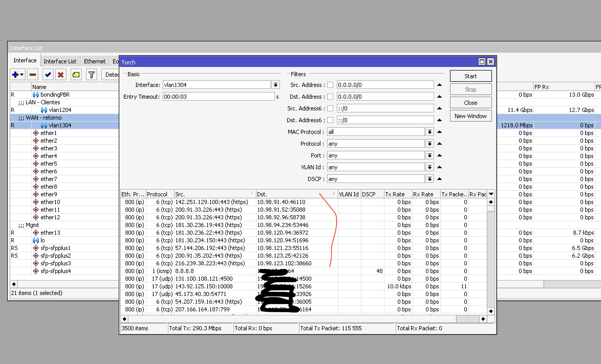Viewport: 601px width, 364px height.
Task: Switch to the Ethernet tab
Action: coord(95,61)
